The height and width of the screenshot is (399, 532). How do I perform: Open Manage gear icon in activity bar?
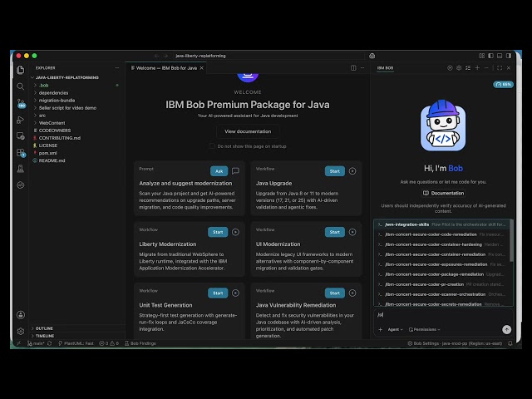21,331
